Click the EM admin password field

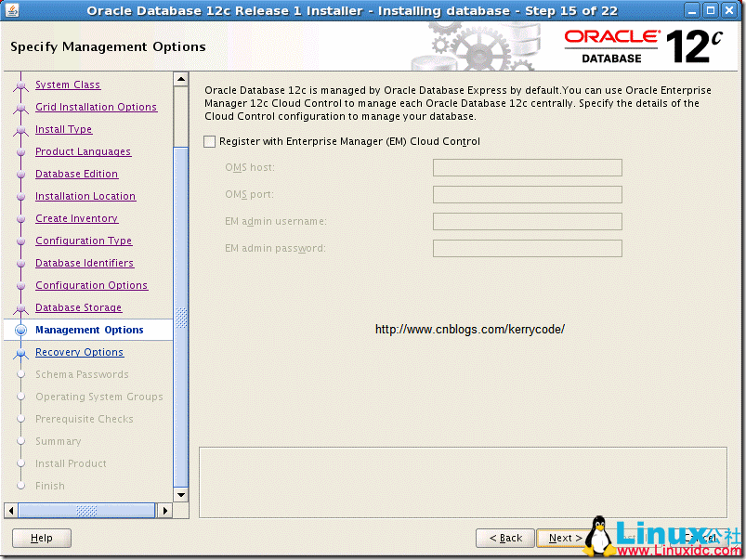(526, 248)
